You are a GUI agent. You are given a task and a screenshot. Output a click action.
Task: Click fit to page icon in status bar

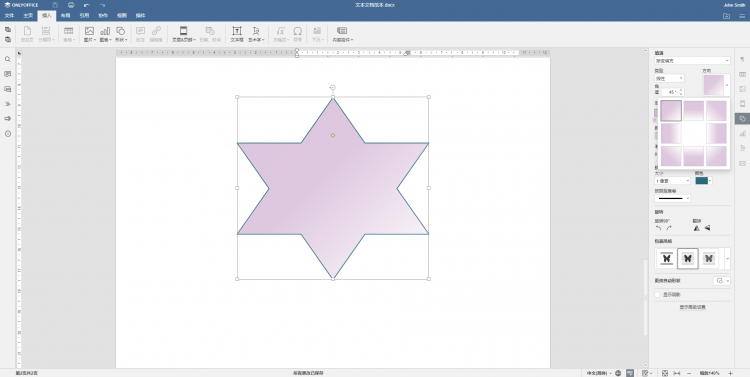pos(665,373)
